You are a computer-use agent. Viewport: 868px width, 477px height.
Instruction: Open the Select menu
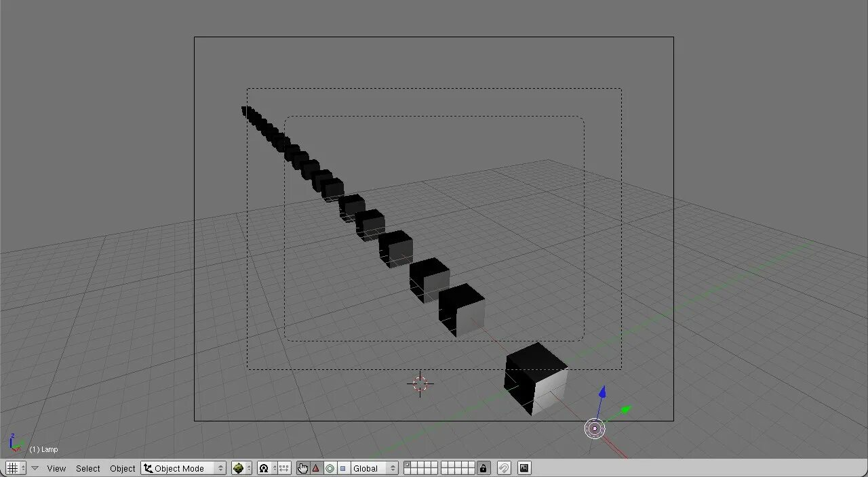click(x=88, y=468)
